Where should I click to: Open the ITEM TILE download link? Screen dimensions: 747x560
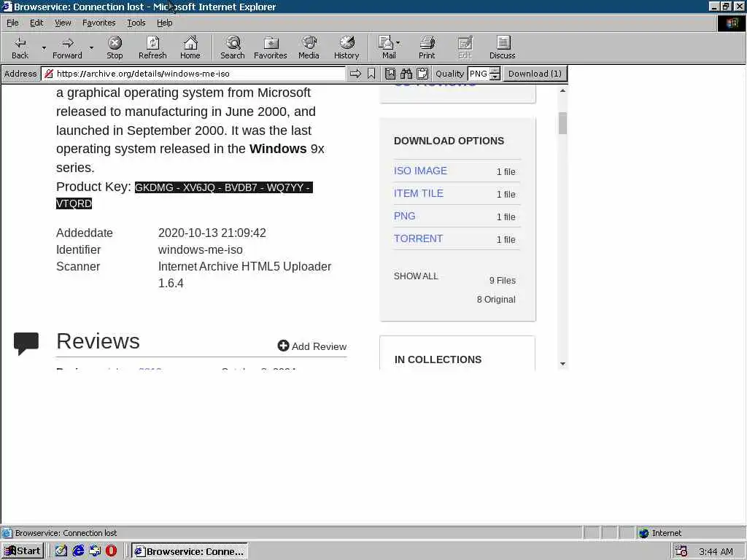[x=418, y=193]
